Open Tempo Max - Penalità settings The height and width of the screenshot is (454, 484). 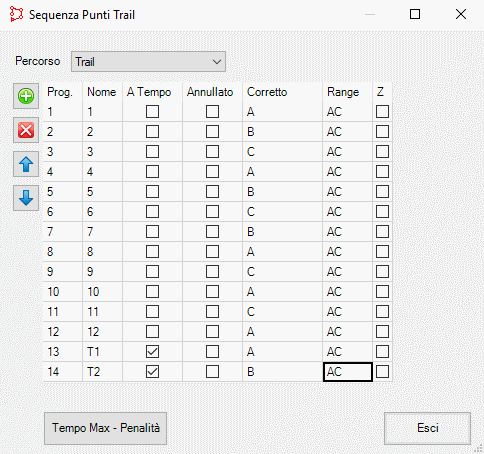tap(105, 428)
